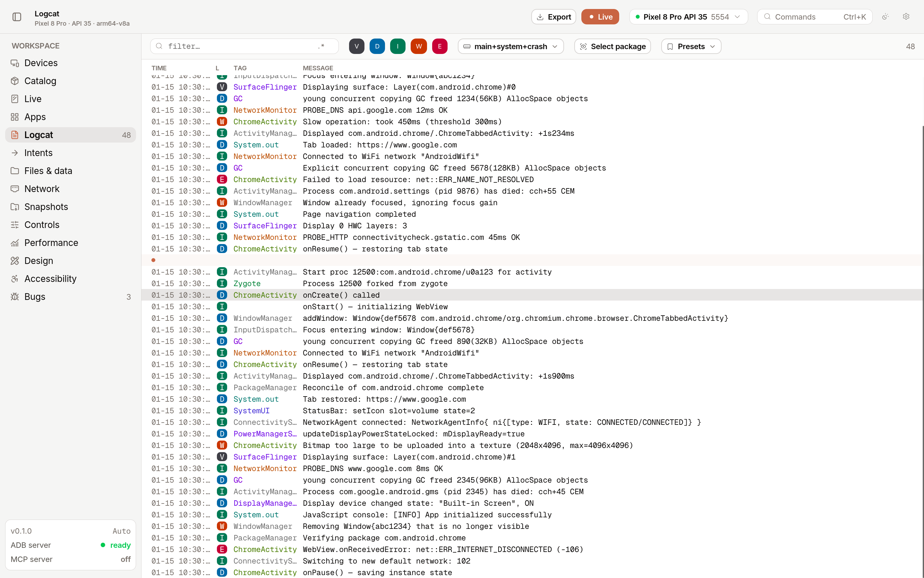Open the Pixel 8 Pro device dropdown
924x578 pixels.
coord(688,17)
